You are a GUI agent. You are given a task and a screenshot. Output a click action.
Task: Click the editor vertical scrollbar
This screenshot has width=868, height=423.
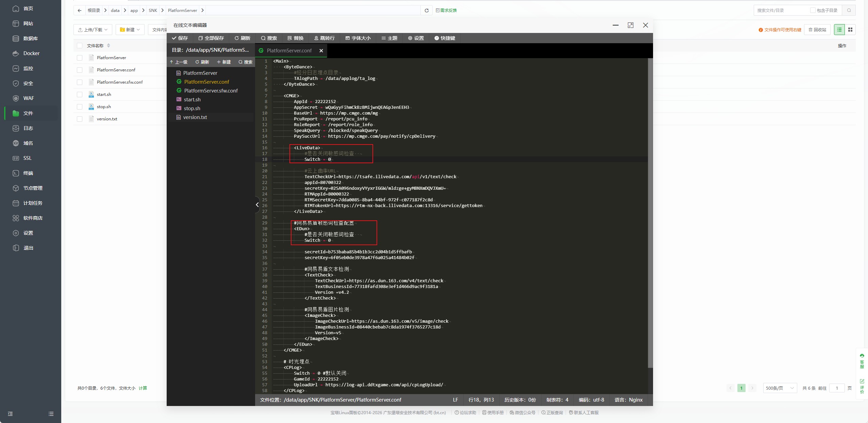click(650, 211)
